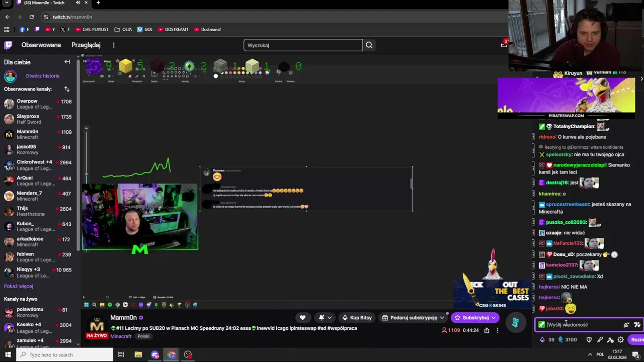The image size is (644, 362).
Task: Open the Overpow channel in the sidebar
Action: (x=38, y=104)
